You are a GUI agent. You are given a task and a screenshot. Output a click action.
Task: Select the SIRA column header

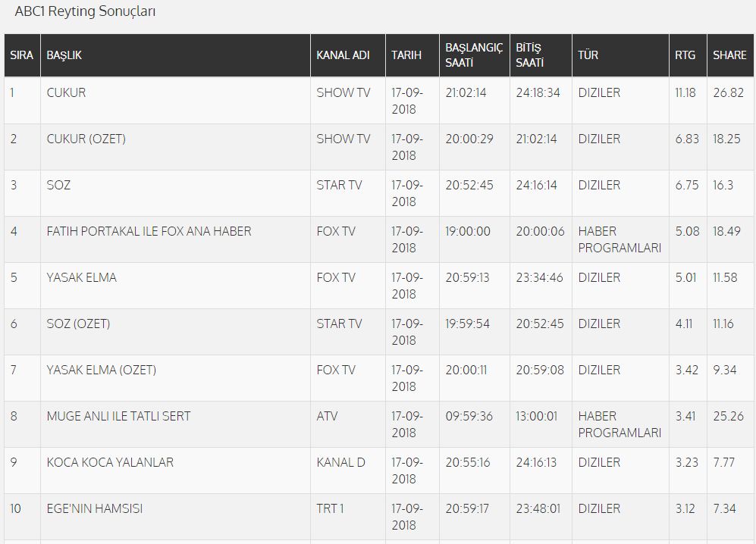coord(22,55)
